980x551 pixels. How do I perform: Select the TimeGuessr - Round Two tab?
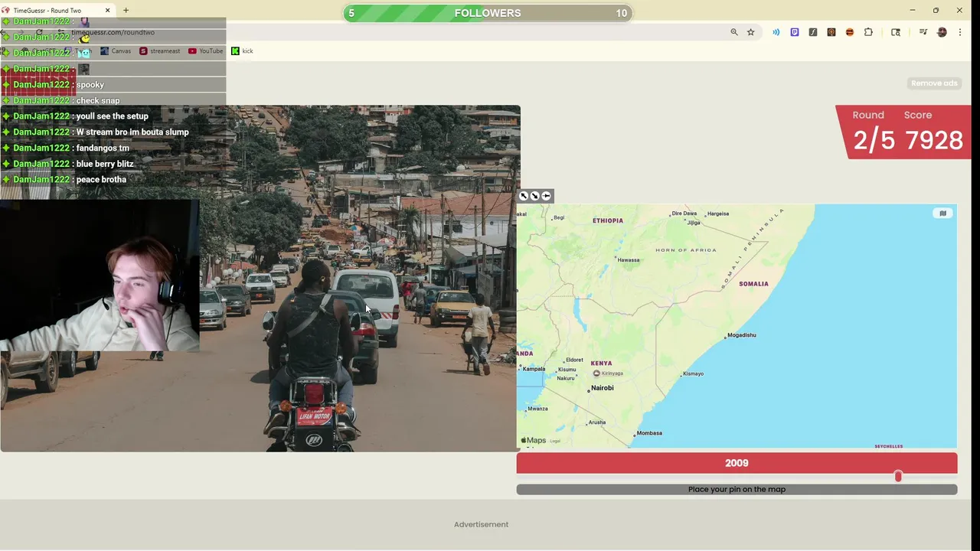57,10
